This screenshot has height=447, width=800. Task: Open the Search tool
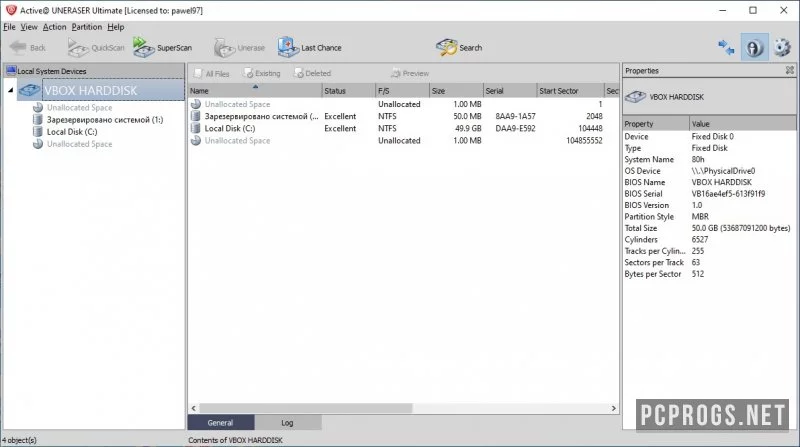(459, 47)
